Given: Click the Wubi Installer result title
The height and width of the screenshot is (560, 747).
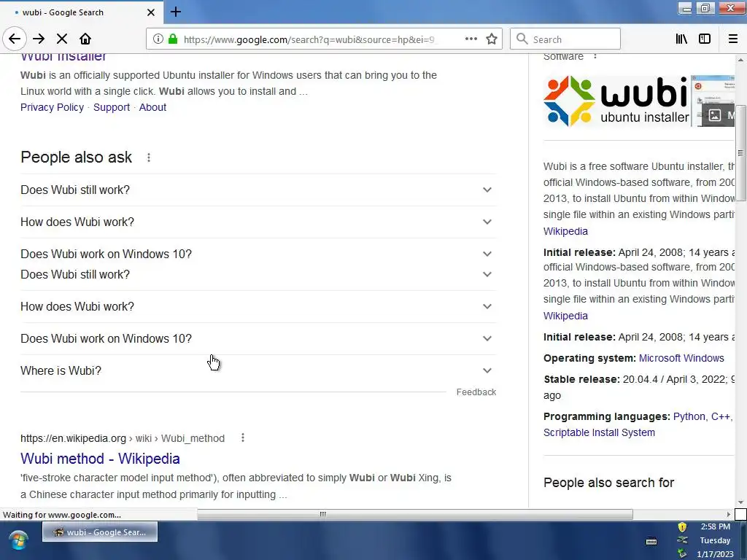Looking at the screenshot, I should point(63,57).
